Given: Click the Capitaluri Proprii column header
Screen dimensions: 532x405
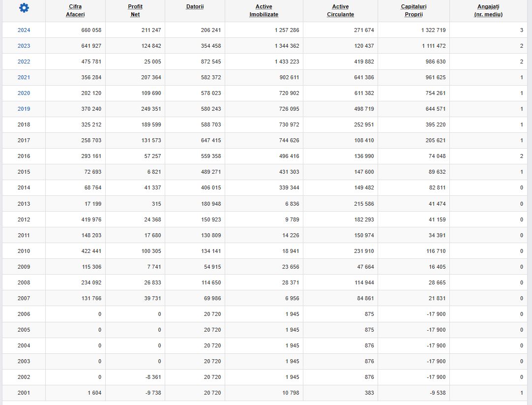Looking at the screenshot, I should (414, 10).
